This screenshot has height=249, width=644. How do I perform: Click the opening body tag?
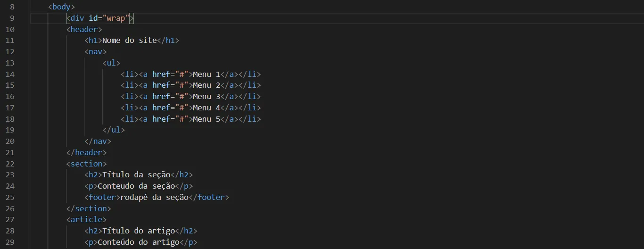tap(61, 7)
